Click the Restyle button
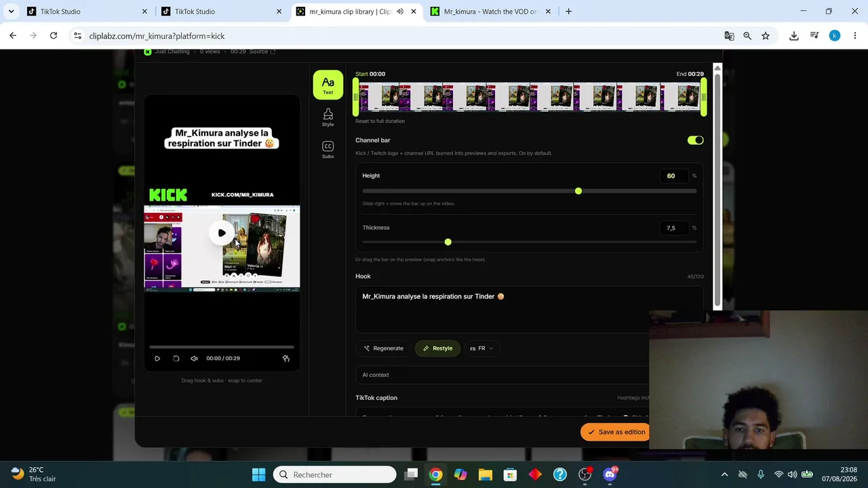Image resolution: width=868 pixels, height=488 pixels. 437,348
